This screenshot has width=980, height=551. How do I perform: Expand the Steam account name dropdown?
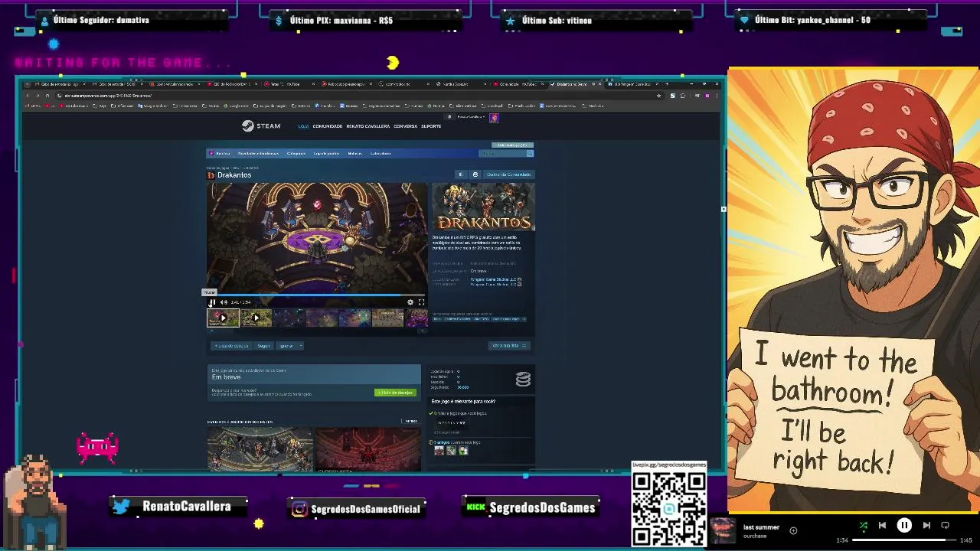coord(471,117)
